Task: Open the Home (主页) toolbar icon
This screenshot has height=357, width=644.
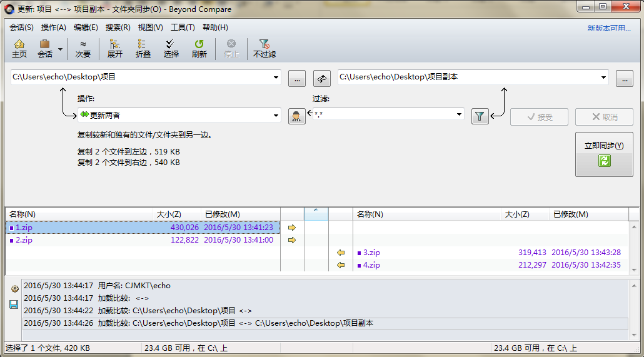Action: pos(19,49)
